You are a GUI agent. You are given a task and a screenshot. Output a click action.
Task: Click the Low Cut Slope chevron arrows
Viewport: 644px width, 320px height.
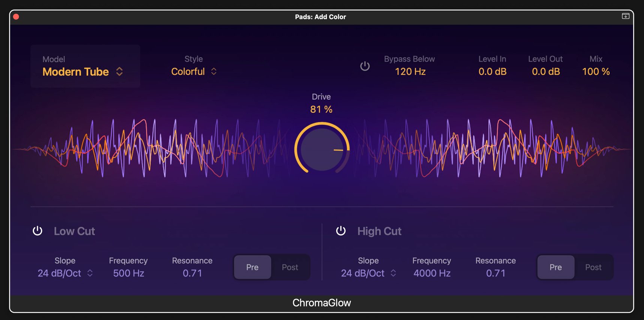click(x=90, y=273)
